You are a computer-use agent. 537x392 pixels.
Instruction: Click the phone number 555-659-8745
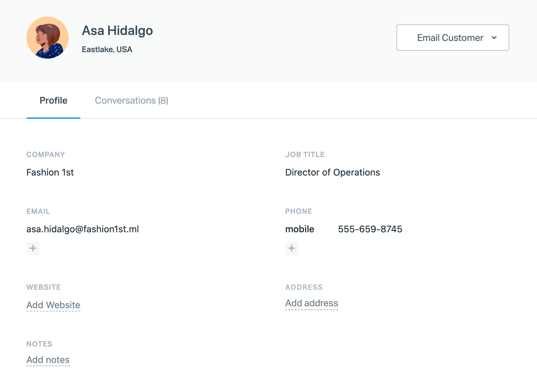pyautogui.click(x=370, y=229)
